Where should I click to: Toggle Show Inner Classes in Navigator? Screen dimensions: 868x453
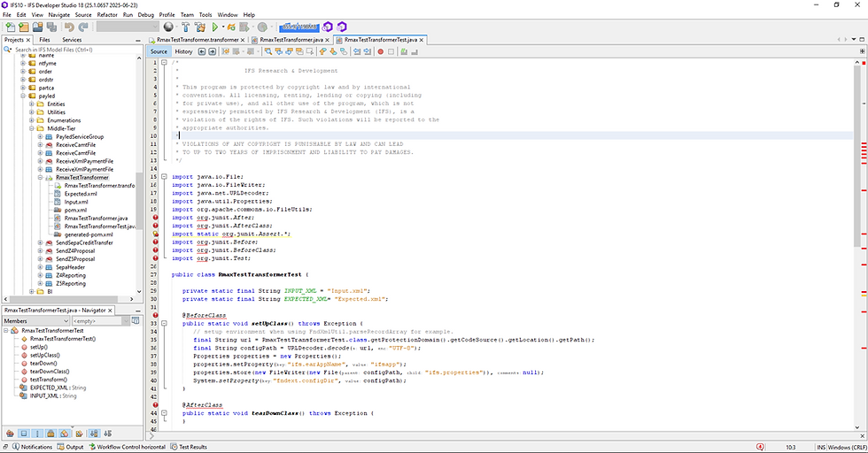65,434
